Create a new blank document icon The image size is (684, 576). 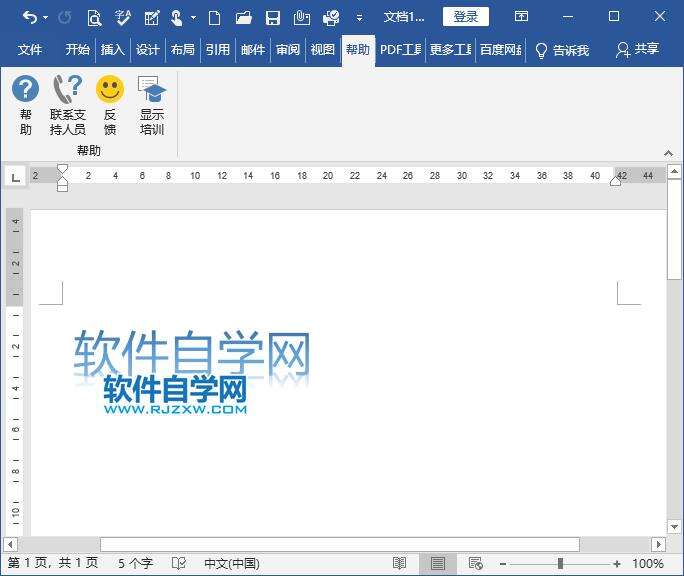click(x=214, y=18)
